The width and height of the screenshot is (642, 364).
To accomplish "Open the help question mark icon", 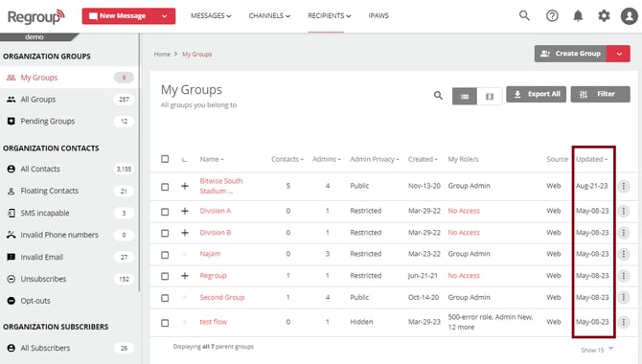I will [552, 15].
